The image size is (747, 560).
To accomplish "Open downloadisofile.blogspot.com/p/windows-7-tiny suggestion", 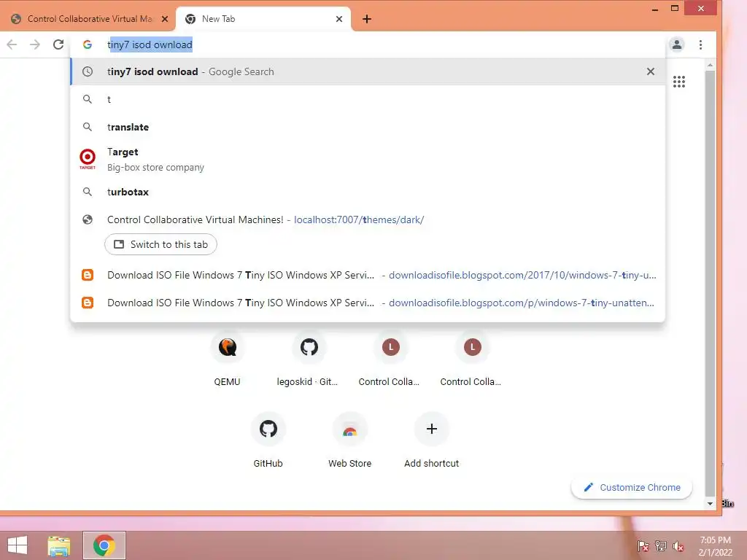I will (x=368, y=303).
